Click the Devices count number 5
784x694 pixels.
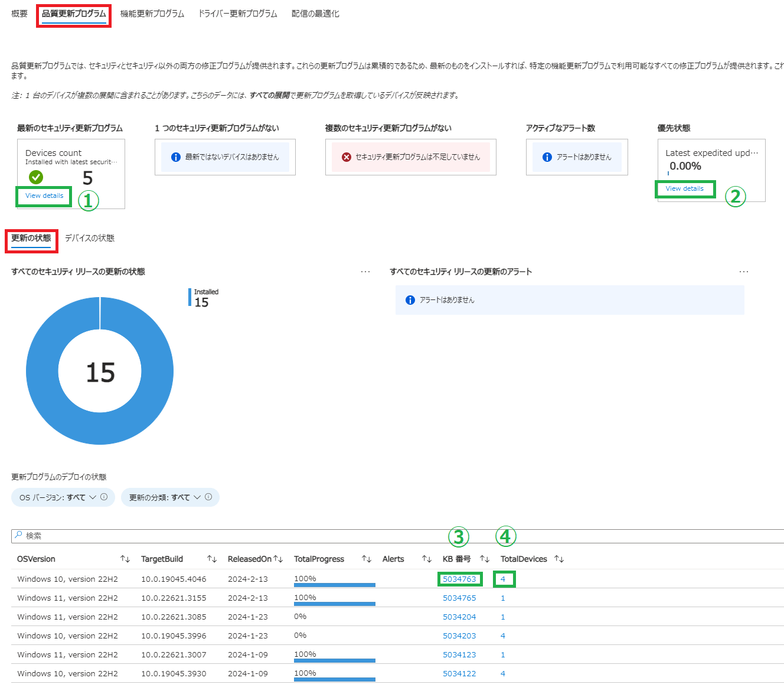(x=87, y=178)
